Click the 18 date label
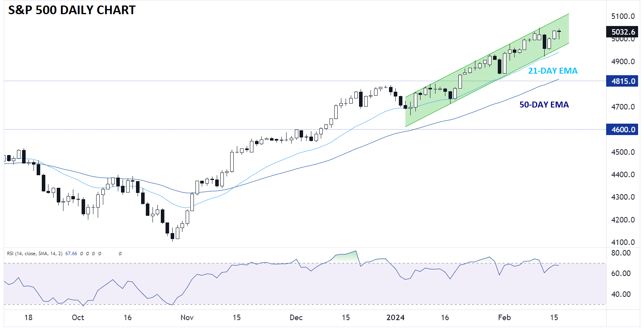644x328 pixels. click(28, 317)
